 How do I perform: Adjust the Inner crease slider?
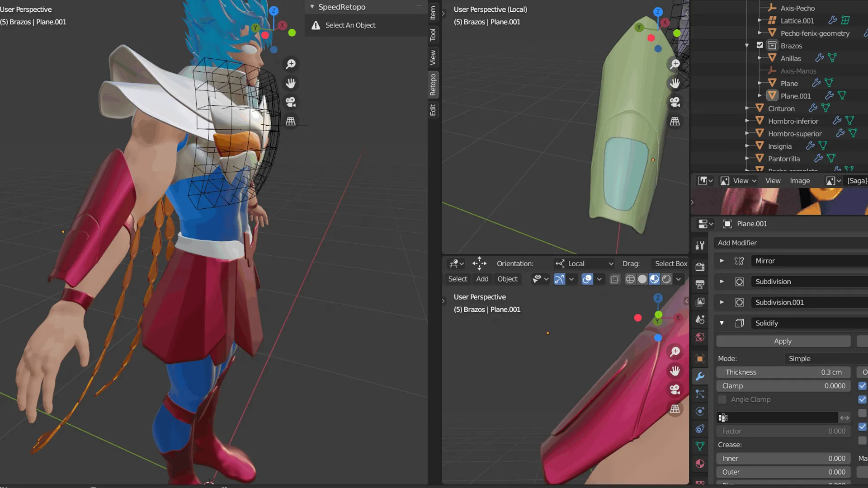pos(783,458)
